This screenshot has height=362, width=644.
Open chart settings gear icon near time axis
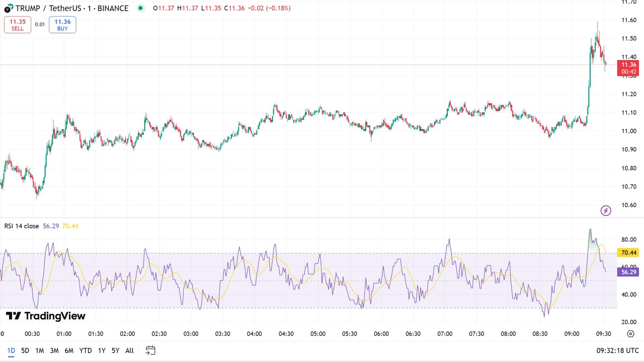tap(631, 334)
